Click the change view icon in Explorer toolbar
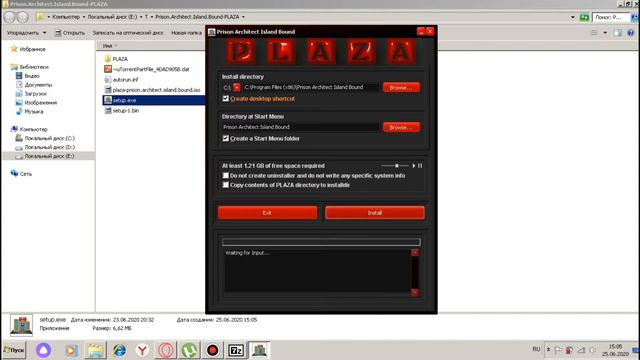Viewport: 640px width, 360px height. (594, 33)
